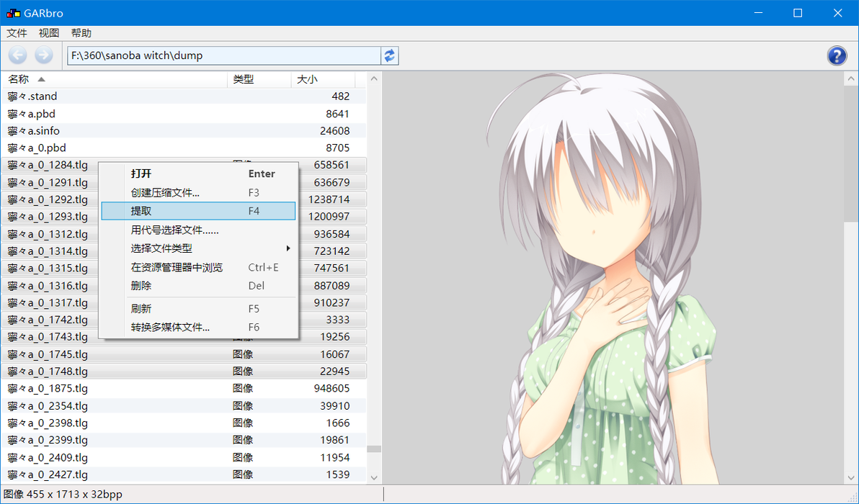Choose 删除 in the context menu

(x=198, y=286)
